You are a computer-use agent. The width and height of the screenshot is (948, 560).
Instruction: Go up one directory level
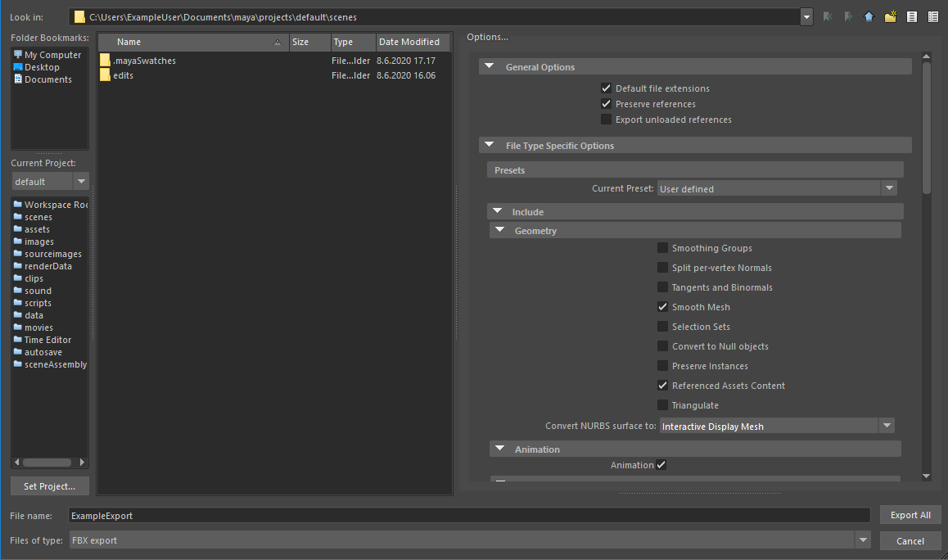tap(869, 16)
